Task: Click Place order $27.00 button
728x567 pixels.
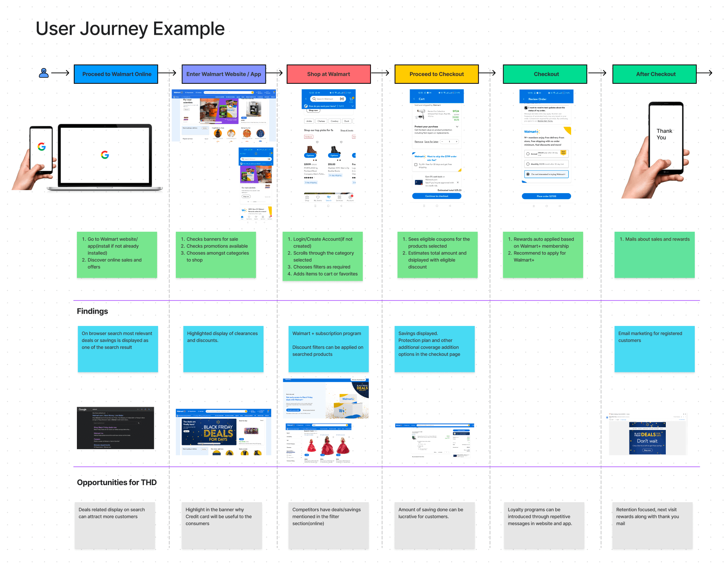Action: pyautogui.click(x=546, y=196)
